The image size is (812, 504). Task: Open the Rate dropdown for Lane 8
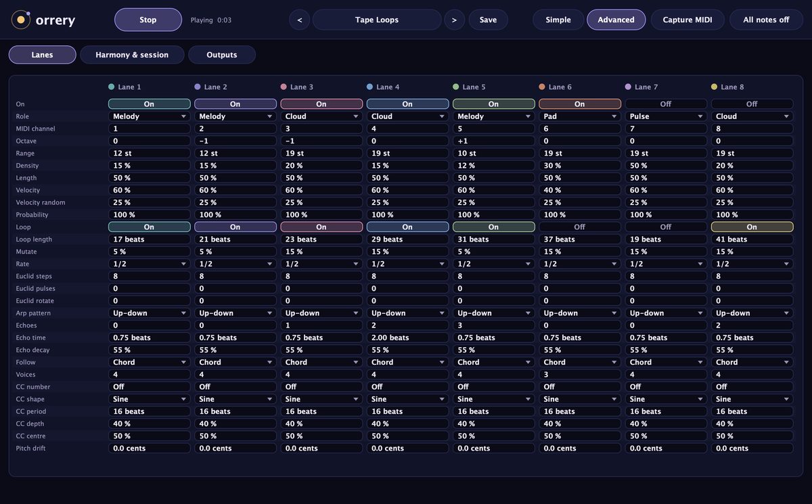(752, 264)
